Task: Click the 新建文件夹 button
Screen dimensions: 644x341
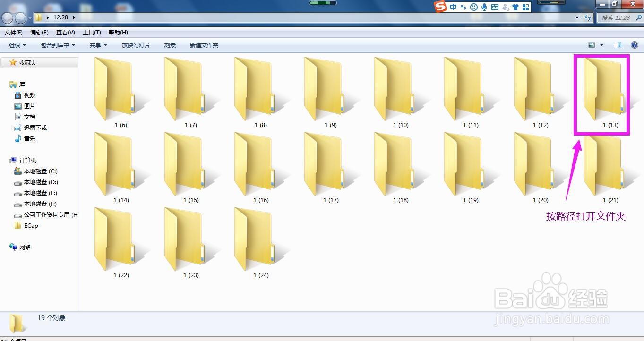Action: pyautogui.click(x=204, y=45)
